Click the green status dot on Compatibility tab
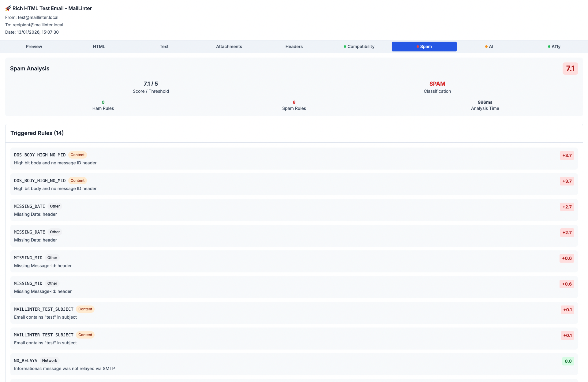Screen dimensions: 588x382 [x=344, y=47]
